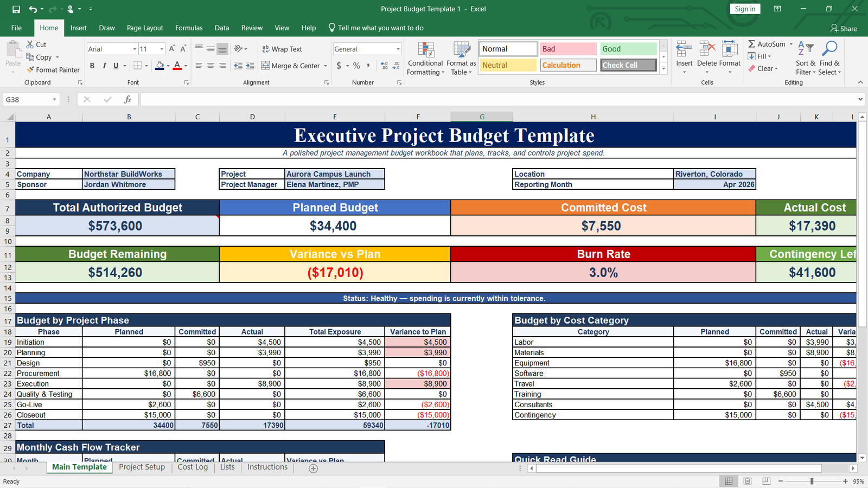Select column G header

(x=482, y=117)
